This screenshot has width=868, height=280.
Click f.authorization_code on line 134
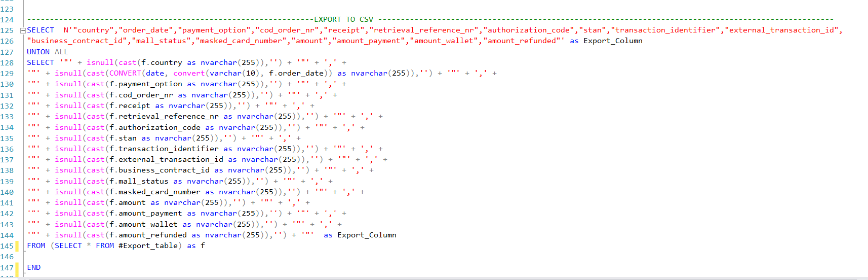pyautogui.click(x=155, y=127)
